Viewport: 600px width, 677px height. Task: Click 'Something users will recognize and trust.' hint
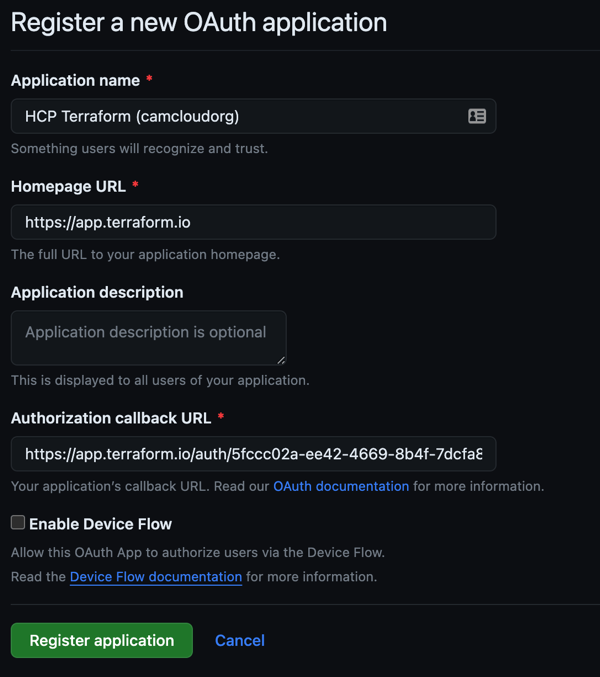tap(139, 149)
